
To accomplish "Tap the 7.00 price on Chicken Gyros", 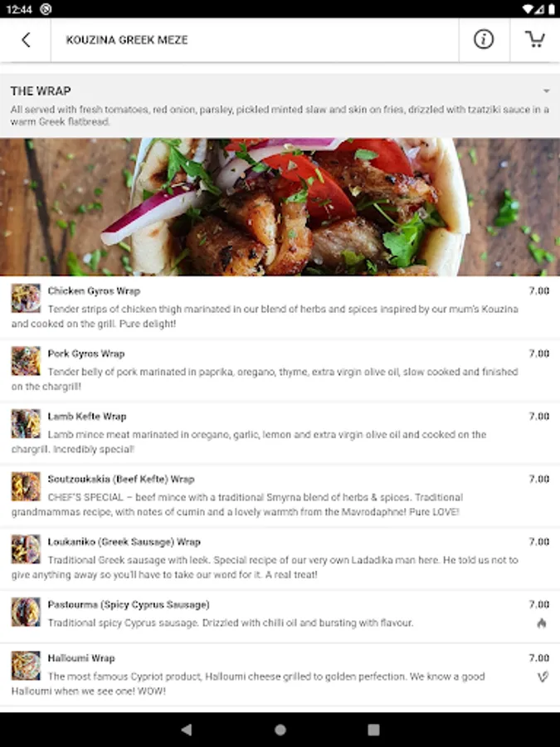I will (539, 290).
